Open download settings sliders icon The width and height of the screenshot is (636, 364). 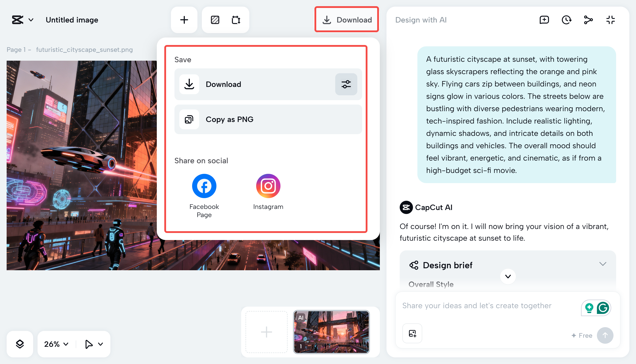point(346,84)
